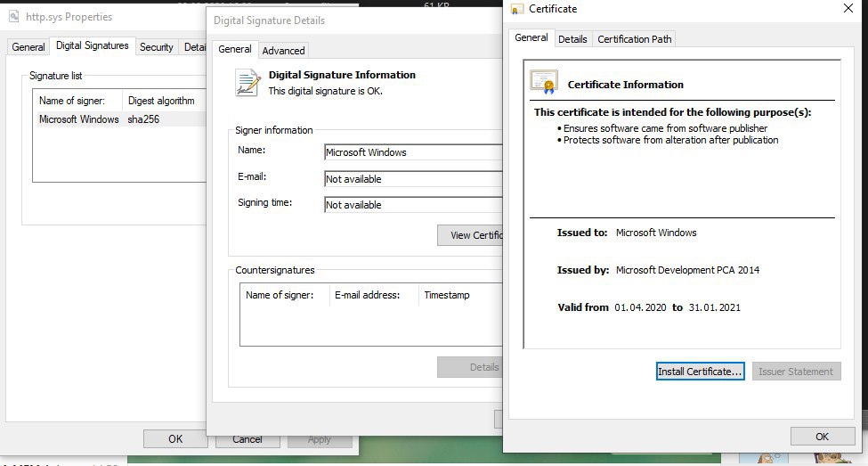Click sha256 in the Signature list
This screenshot has width=868, height=466.
coord(143,119)
